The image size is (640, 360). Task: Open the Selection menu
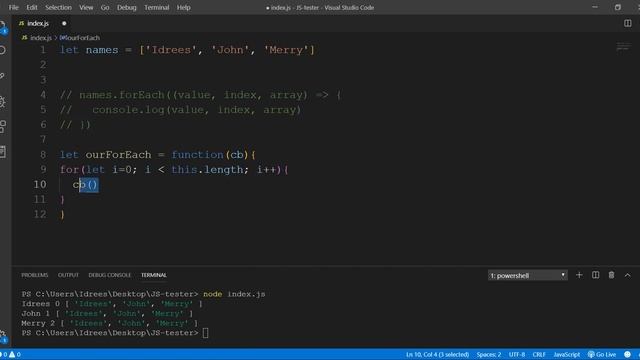58,7
